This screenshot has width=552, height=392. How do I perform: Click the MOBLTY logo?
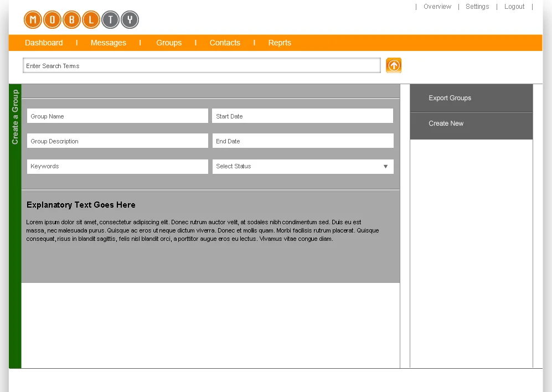coord(81,20)
